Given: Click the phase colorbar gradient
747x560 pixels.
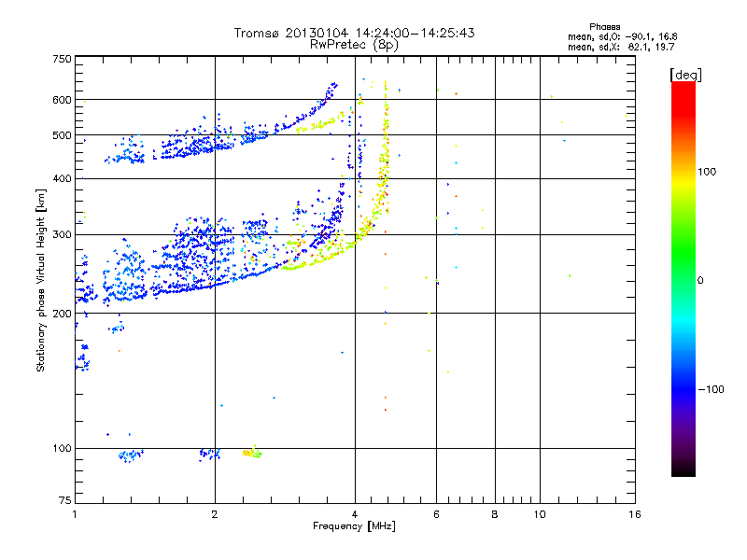Looking at the screenshot, I should (684, 278).
